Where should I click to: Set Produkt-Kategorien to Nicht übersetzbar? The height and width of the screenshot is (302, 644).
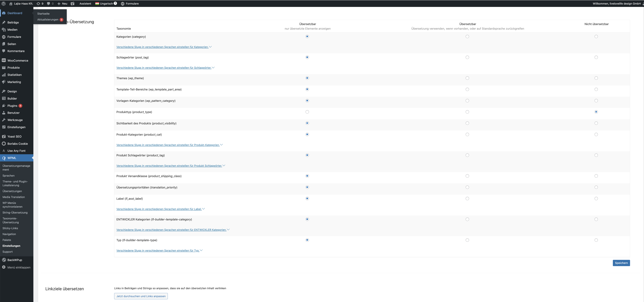click(596, 134)
